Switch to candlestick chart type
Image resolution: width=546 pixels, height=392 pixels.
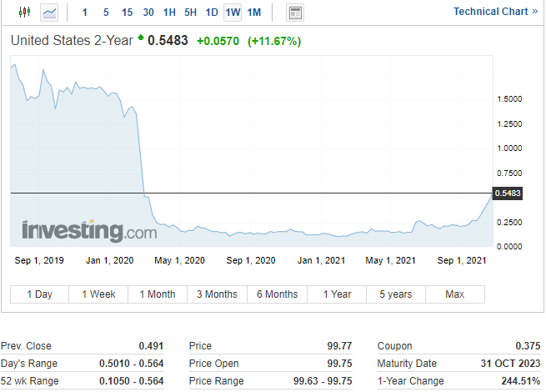(x=23, y=13)
